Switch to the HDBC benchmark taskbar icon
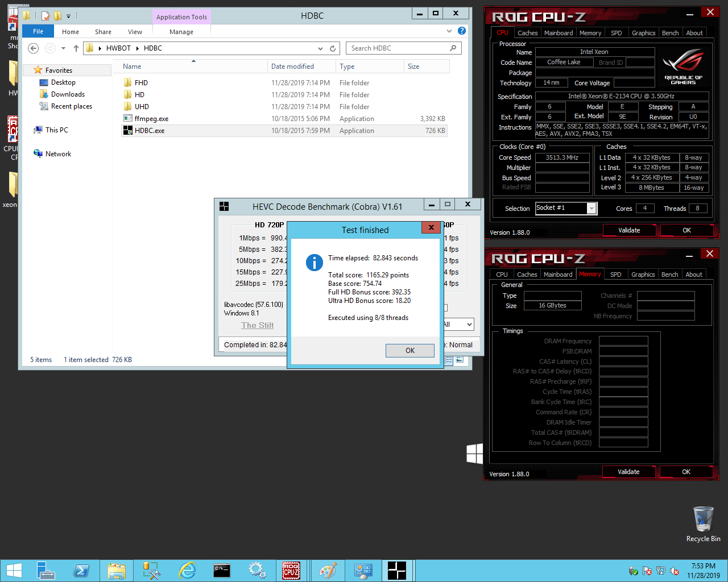This screenshot has width=728, height=582. coord(397,571)
